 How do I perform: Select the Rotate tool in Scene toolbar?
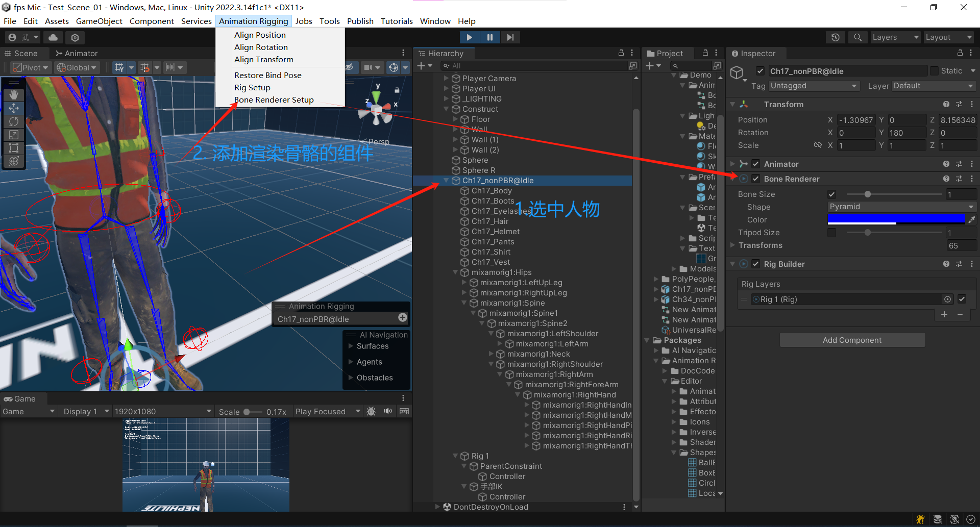pyautogui.click(x=14, y=121)
